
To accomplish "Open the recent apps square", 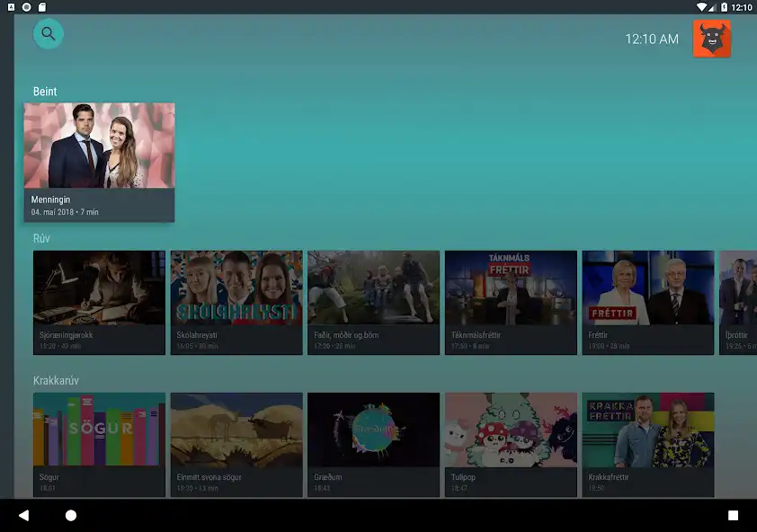I will (733, 515).
